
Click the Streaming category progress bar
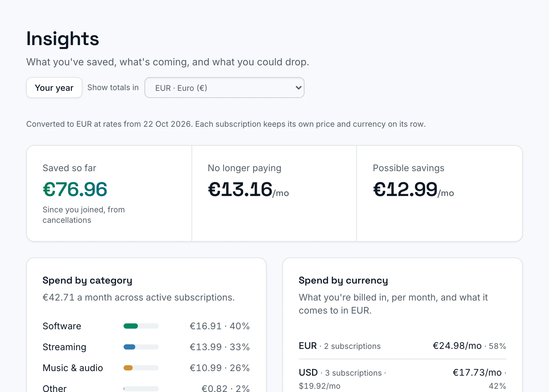(x=141, y=347)
